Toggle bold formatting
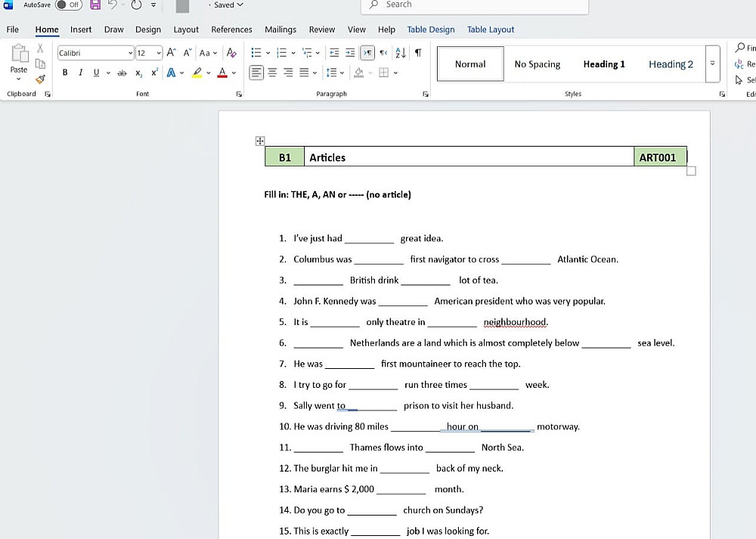Screen dimensions: 756x539 (65, 73)
